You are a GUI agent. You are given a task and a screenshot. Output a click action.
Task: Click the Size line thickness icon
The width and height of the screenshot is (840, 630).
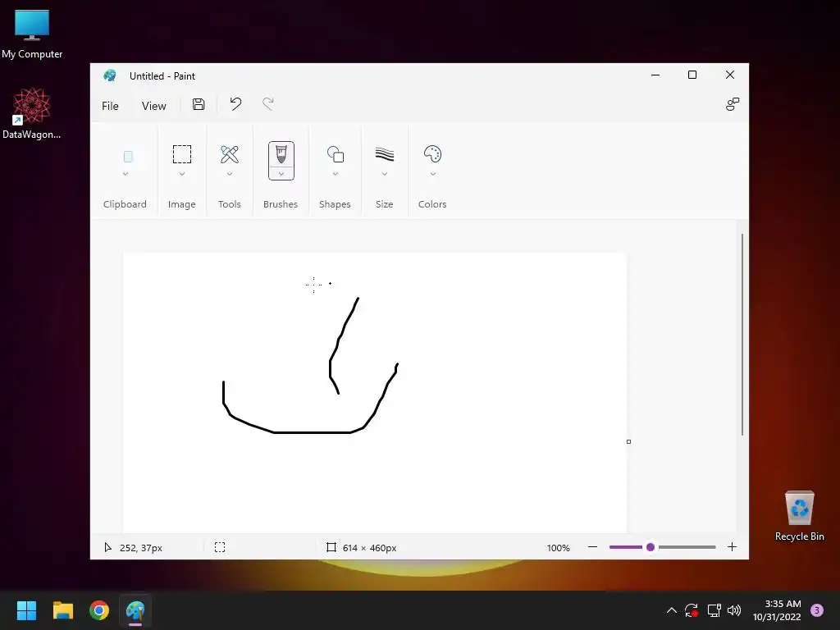[x=385, y=154]
